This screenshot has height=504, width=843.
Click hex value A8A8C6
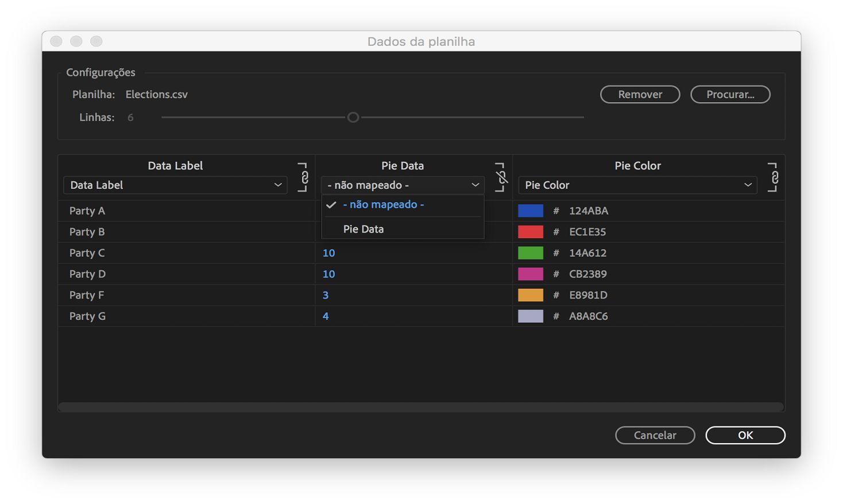coord(589,316)
